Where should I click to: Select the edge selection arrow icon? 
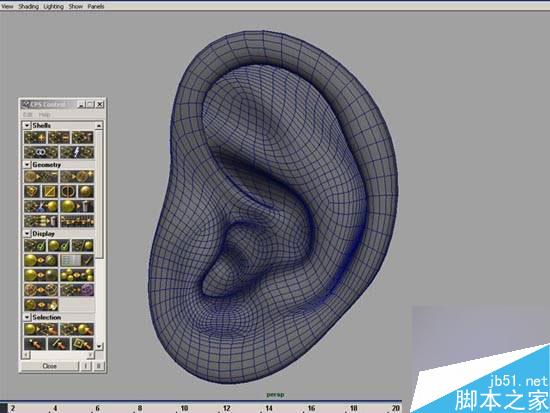(59, 344)
